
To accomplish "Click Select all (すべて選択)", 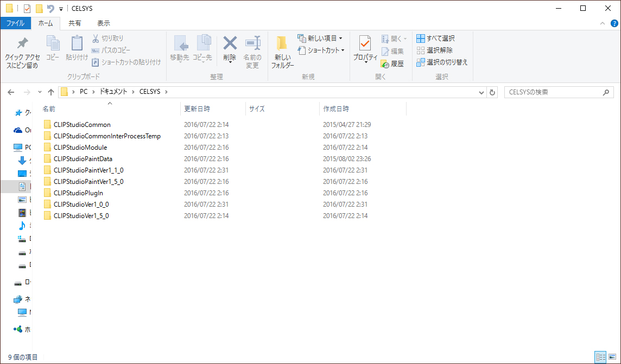I will click(436, 39).
